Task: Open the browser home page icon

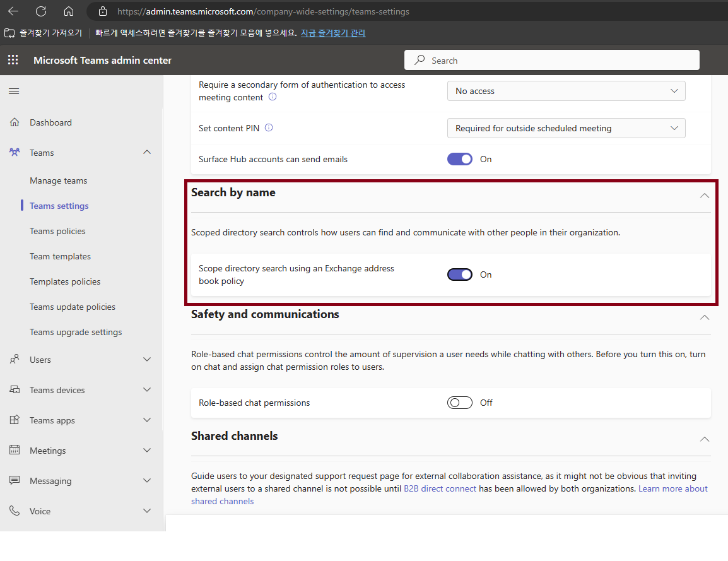Action: point(69,11)
